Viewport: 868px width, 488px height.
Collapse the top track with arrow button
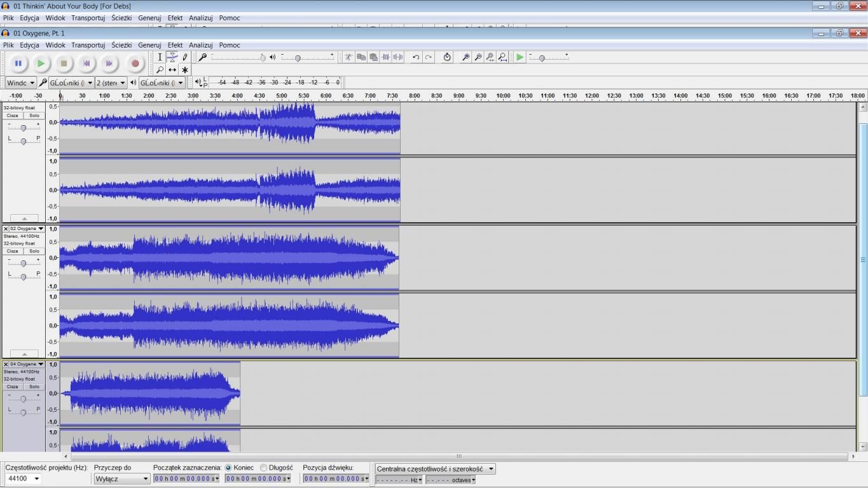[x=24, y=218]
